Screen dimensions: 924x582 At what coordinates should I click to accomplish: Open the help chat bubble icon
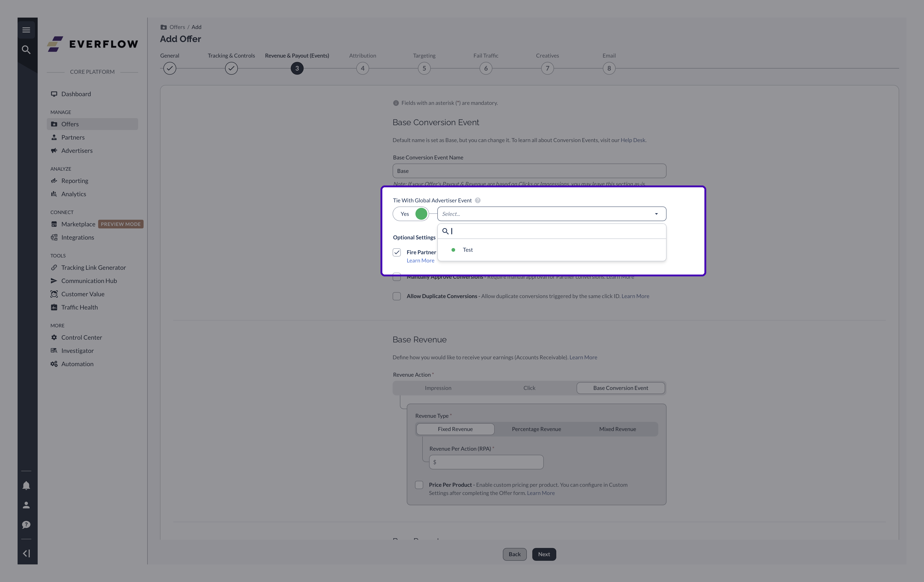[x=26, y=525]
